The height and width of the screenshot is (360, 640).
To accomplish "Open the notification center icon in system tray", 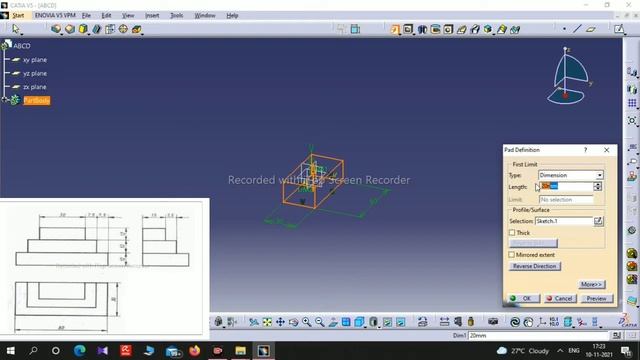I will click(x=625, y=351).
